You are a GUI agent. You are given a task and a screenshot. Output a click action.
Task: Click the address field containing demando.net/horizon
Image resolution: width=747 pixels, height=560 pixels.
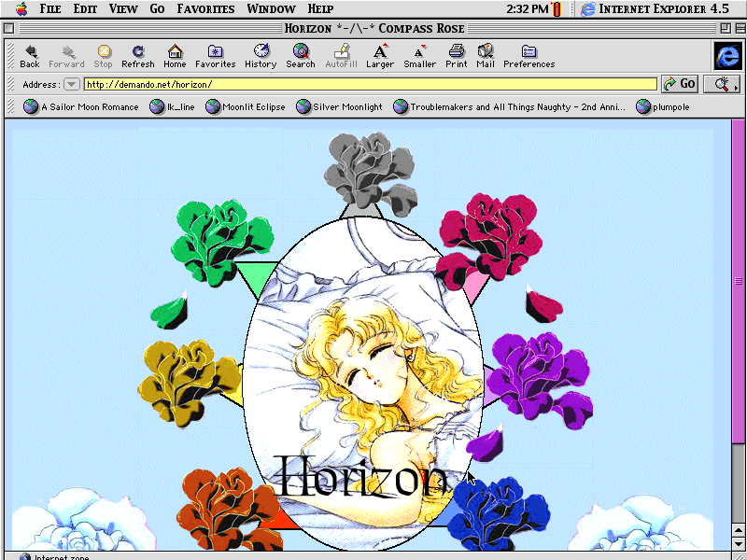tap(370, 84)
